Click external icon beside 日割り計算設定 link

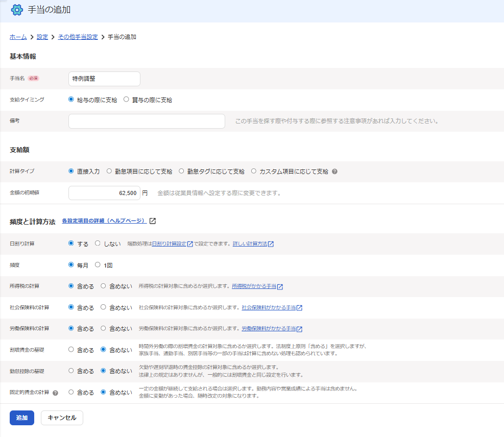tap(190, 244)
